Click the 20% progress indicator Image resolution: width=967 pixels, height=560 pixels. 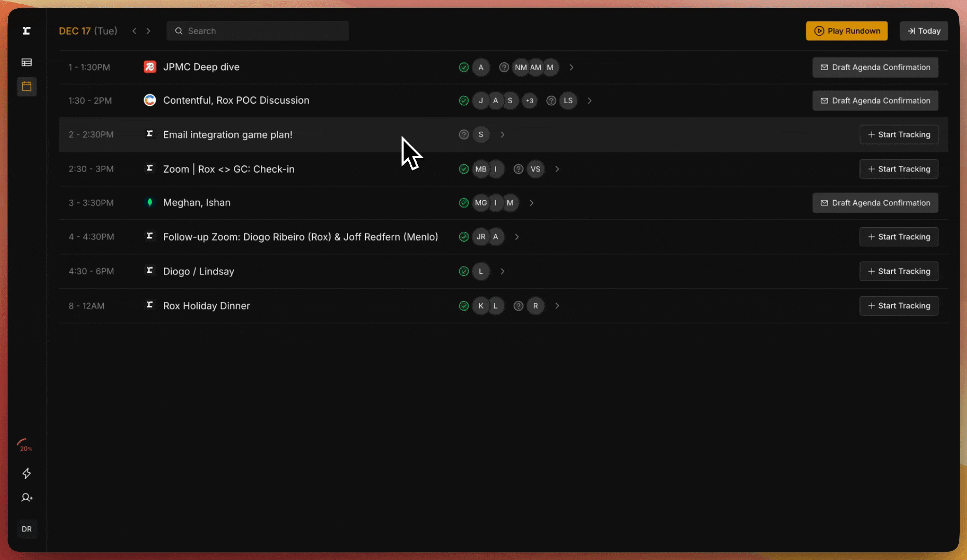25,446
